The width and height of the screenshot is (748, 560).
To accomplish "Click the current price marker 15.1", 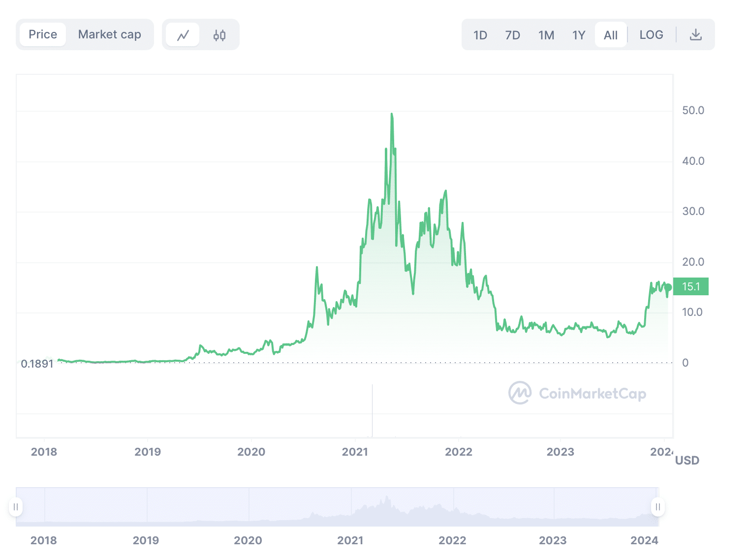I will [691, 286].
